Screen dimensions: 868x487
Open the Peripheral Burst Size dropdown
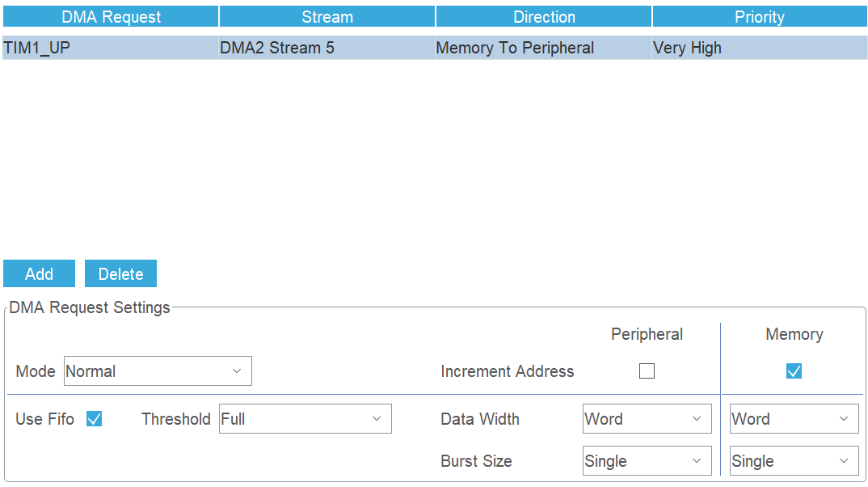pyautogui.click(x=647, y=460)
